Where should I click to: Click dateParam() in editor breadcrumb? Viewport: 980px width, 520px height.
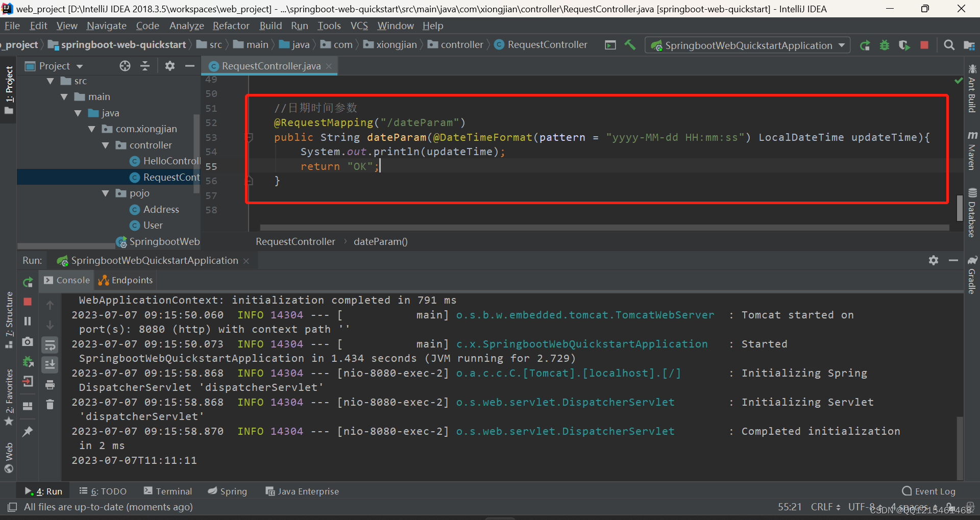[380, 241]
